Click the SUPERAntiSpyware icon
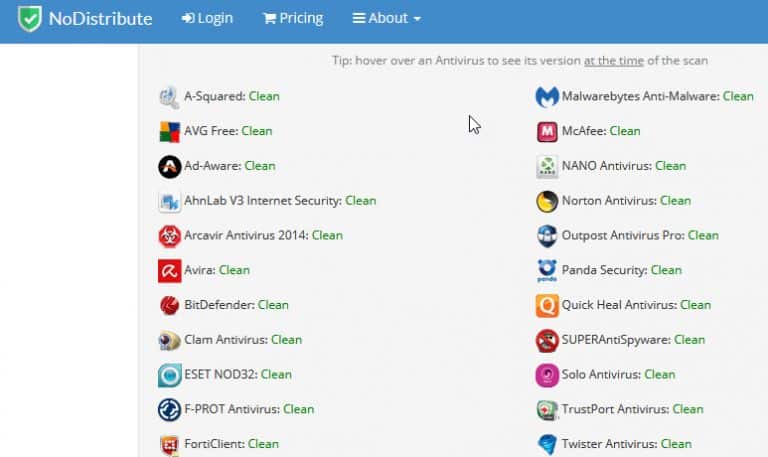768x457 pixels. (547, 340)
